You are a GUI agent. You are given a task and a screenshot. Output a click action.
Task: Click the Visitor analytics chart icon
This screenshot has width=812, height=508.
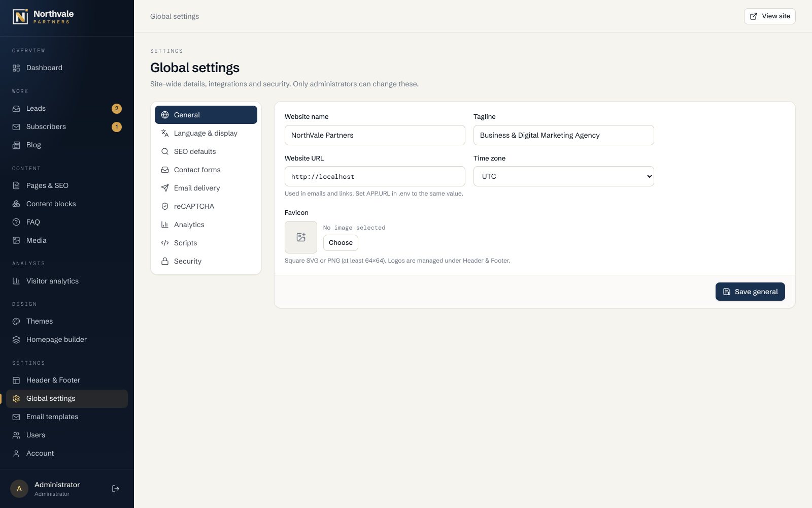pyautogui.click(x=16, y=281)
